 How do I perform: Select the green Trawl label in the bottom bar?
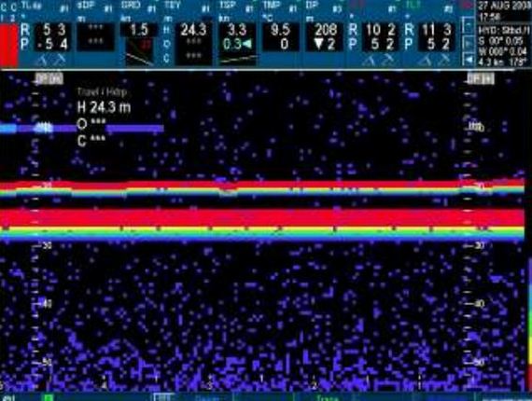pyautogui.click(x=328, y=398)
